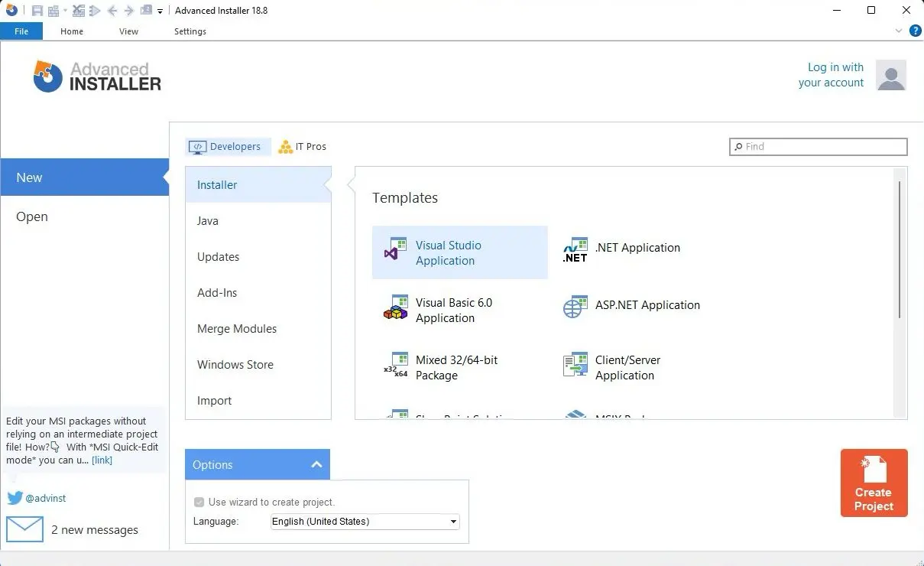Open the File menu tab
The height and width of the screenshot is (566, 924).
point(21,31)
